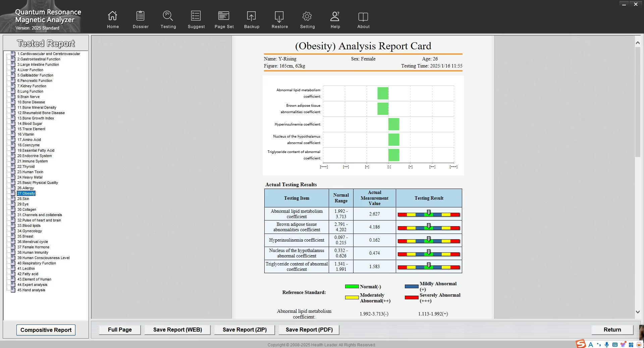644x348 pixels.
Task: Click the Backup icon
Action: 251,16
